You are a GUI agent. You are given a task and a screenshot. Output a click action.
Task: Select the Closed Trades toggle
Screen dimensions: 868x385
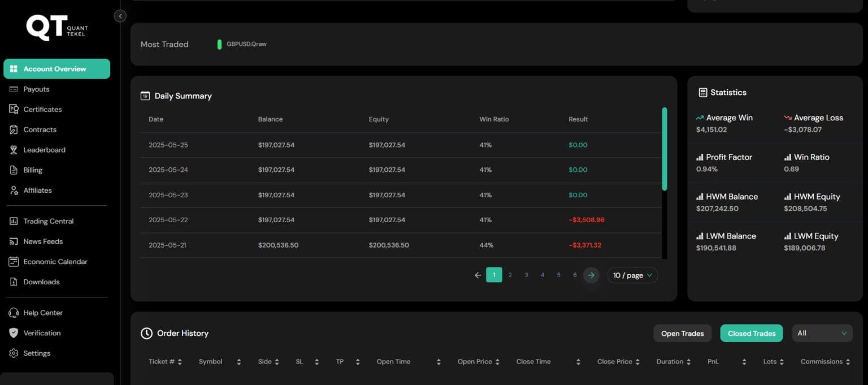(x=751, y=334)
